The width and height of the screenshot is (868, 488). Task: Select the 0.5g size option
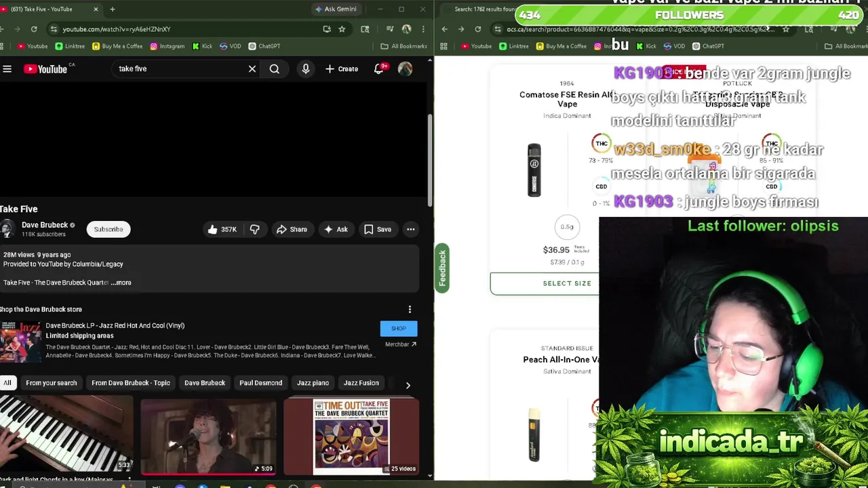pyautogui.click(x=567, y=227)
